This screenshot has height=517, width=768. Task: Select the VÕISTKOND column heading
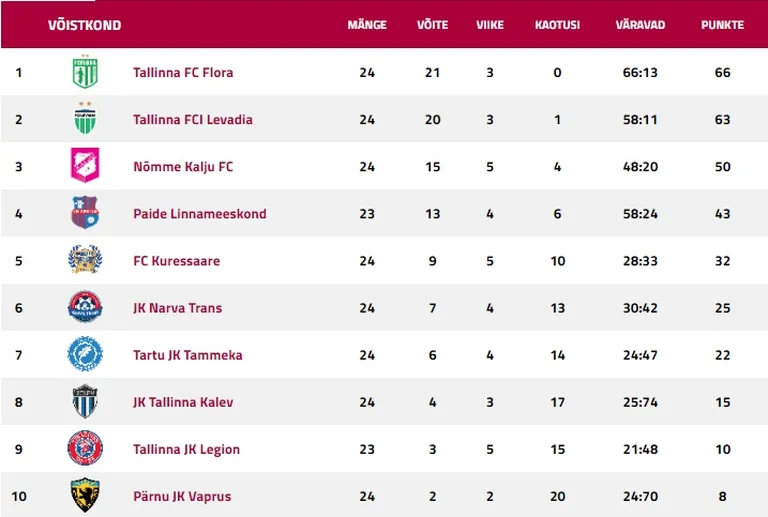pos(84,25)
